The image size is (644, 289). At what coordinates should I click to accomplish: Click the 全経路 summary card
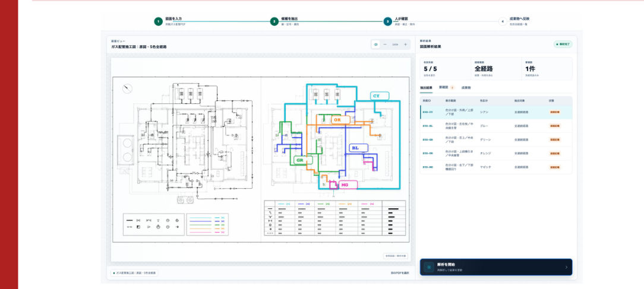(496, 69)
